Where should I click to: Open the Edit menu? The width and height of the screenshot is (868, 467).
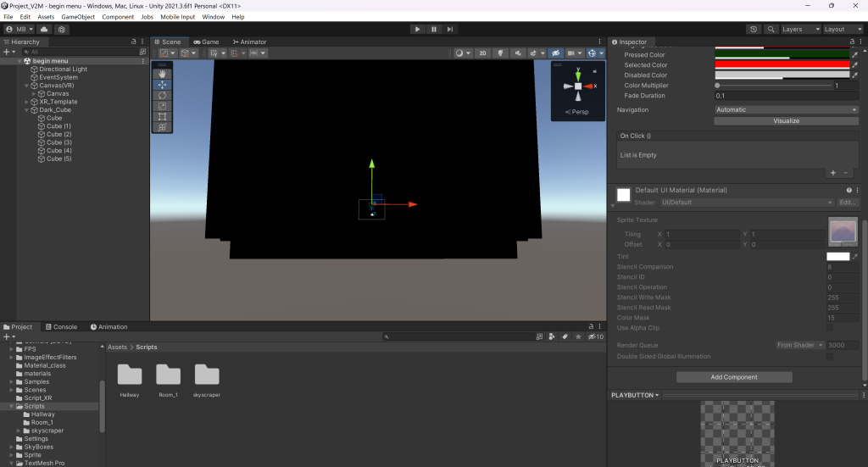[25, 17]
